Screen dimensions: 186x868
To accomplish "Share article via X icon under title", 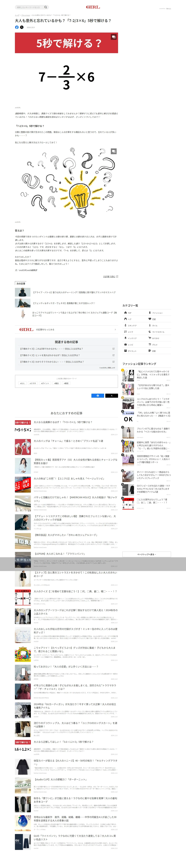I will [x=22, y=27].
